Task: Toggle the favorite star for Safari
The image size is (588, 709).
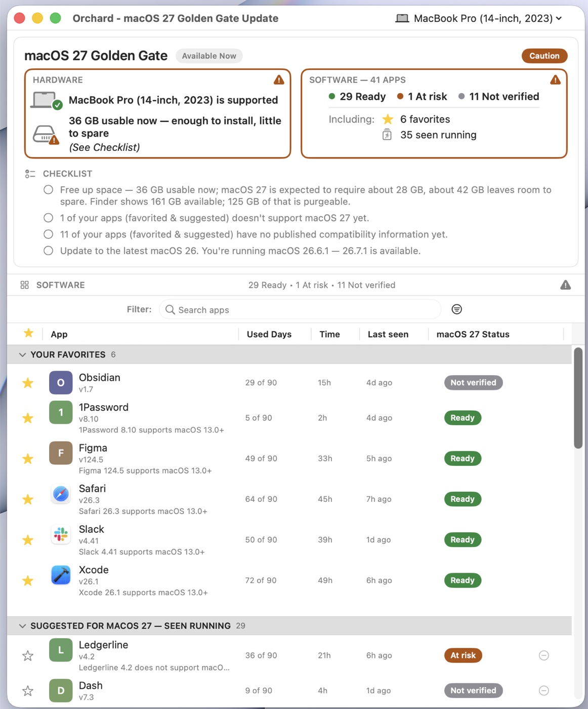Action: pyautogui.click(x=28, y=499)
